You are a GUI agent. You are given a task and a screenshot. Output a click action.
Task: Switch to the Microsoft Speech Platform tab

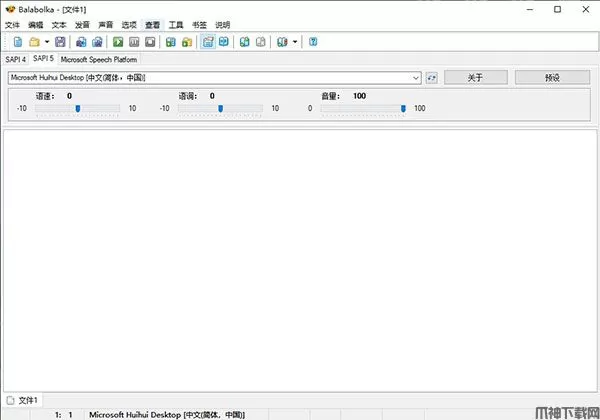click(x=100, y=59)
